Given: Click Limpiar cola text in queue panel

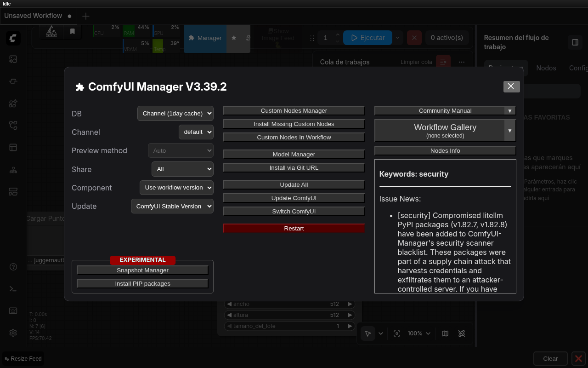Looking at the screenshot, I should coord(416,62).
